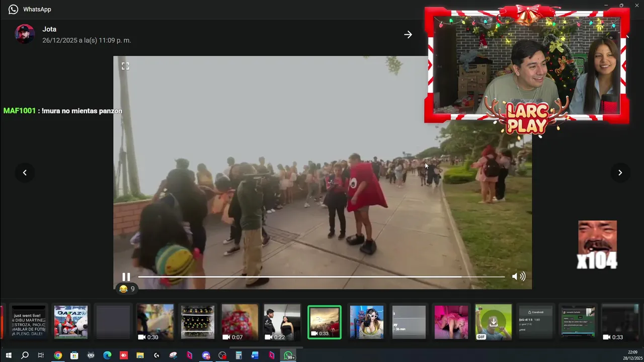Open Windows taskbar search
Viewport: 644px width, 362px height.
pos(25,355)
